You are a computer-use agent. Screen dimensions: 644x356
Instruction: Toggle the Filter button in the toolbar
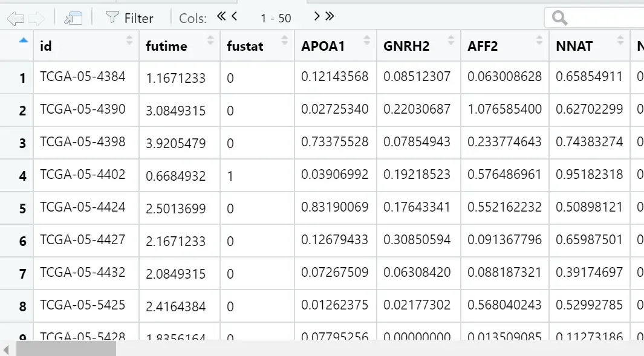pyautogui.click(x=129, y=18)
